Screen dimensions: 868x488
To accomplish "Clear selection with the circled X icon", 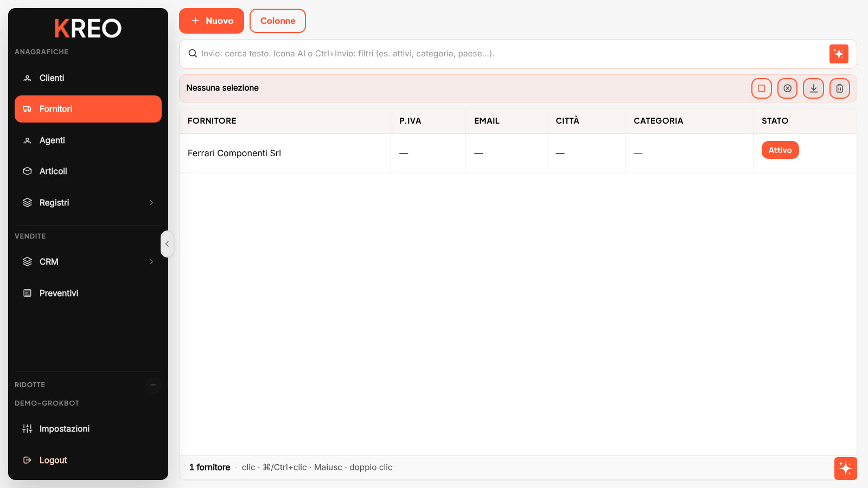I will click(x=788, y=88).
